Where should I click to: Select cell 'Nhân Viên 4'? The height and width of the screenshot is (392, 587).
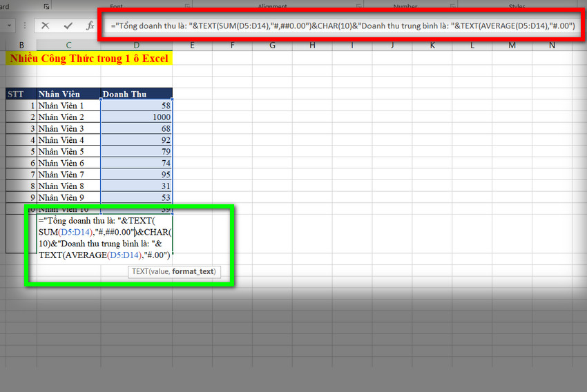tap(68, 140)
